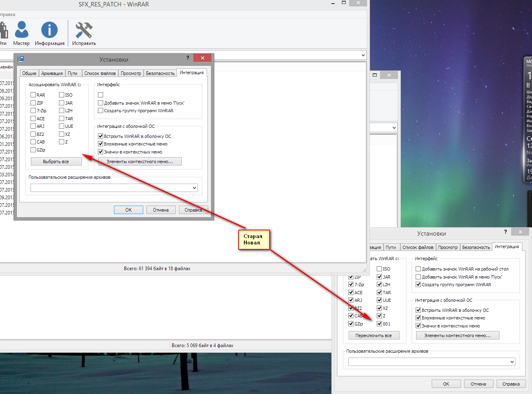The image size is (532, 394).
Task: Expand the WinRAR address bar dropdown
Action: pyautogui.click(x=363, y=55)
